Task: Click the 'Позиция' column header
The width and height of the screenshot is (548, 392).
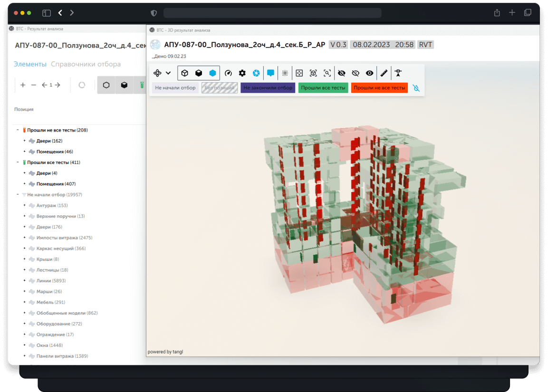Action: click(x=24, y=109)
